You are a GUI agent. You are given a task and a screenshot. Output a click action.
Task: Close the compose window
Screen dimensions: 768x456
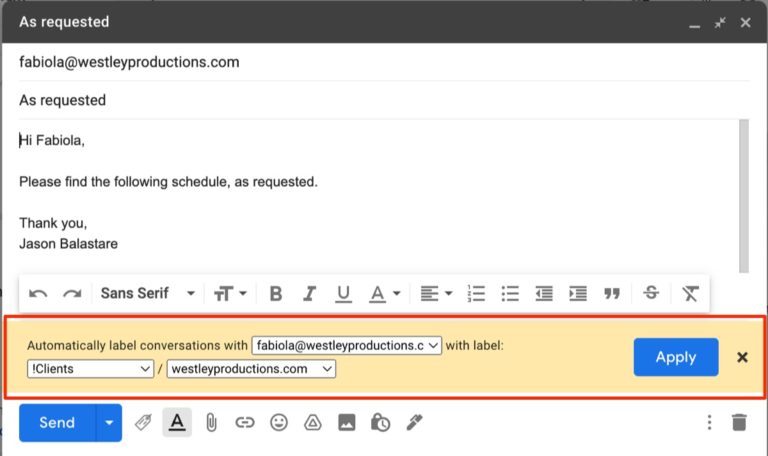tap(745, 23)
